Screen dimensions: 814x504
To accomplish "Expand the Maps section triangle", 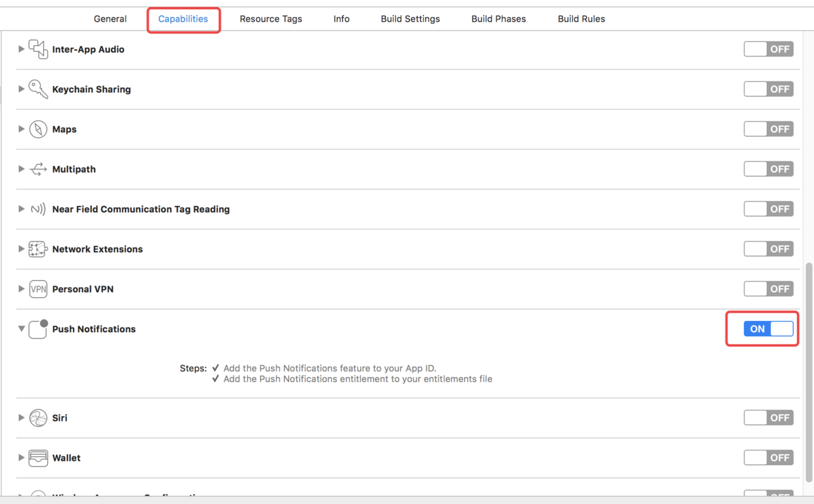I will [x=21, y=129].
